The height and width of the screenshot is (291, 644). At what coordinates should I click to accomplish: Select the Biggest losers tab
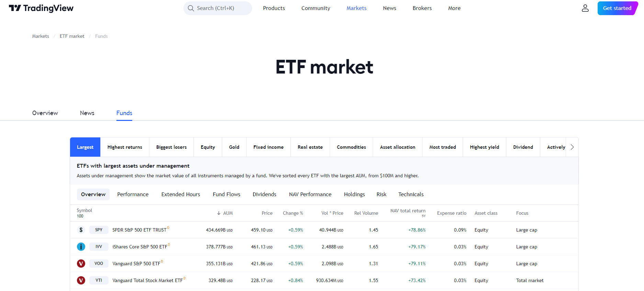(171, 147)
